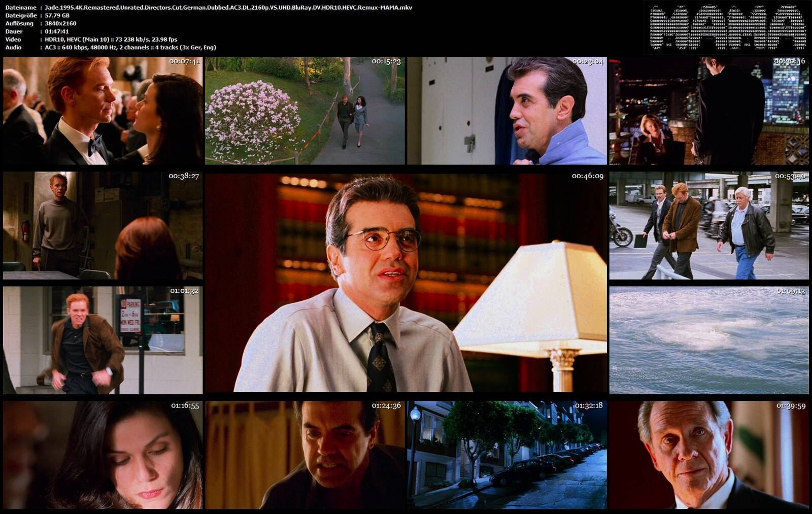Click the file size value 57.79 GB
This screenshot has width=812, height=514.
(57, 16)
